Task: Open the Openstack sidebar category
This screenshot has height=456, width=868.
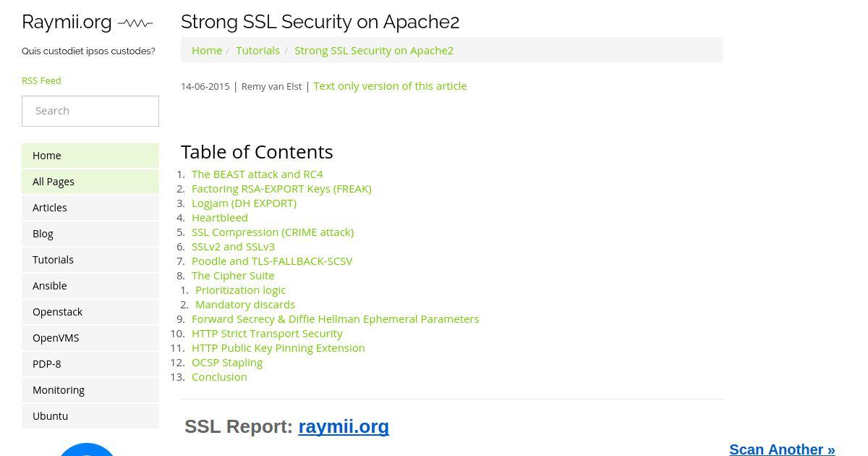Action: click(90, 312)
